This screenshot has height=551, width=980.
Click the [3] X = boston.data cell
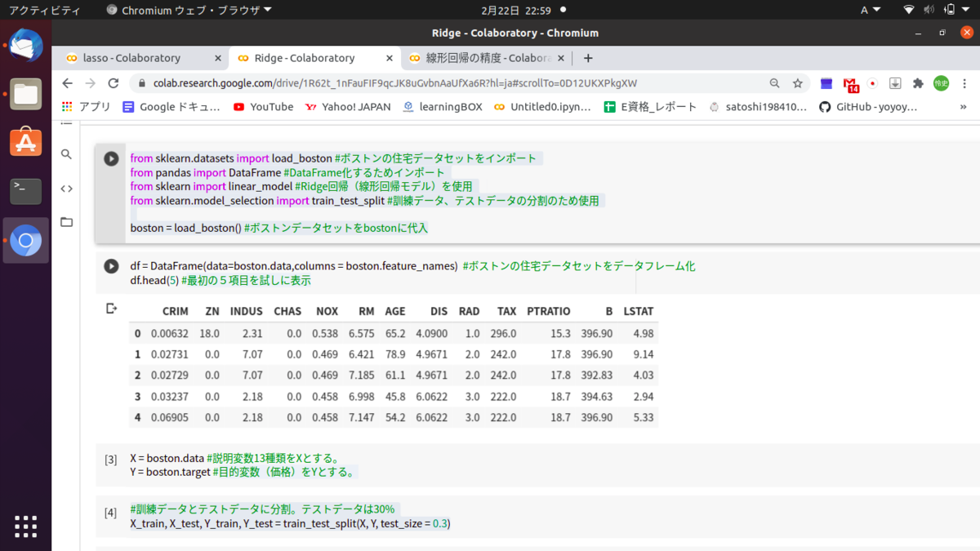(537, 465)
